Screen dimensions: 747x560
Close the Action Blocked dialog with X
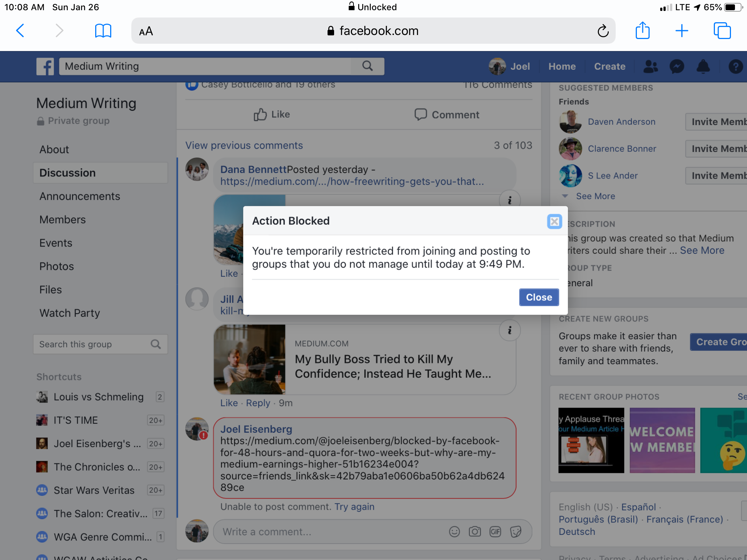[554, 221]
